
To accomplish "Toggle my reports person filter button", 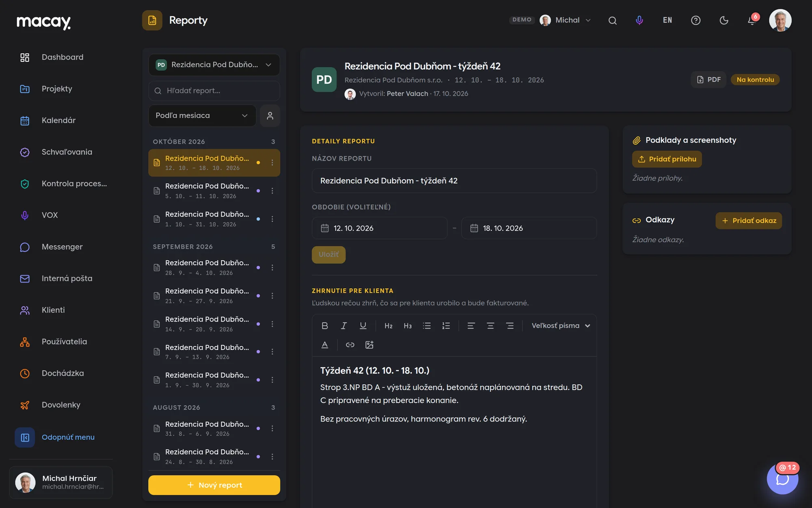I will pyautogui.click(x=270, y=115).
